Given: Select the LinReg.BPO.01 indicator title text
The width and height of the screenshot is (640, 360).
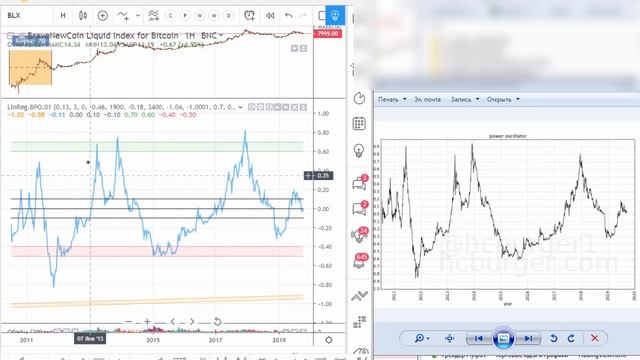Looking at the screenshot, I should 30,107.
